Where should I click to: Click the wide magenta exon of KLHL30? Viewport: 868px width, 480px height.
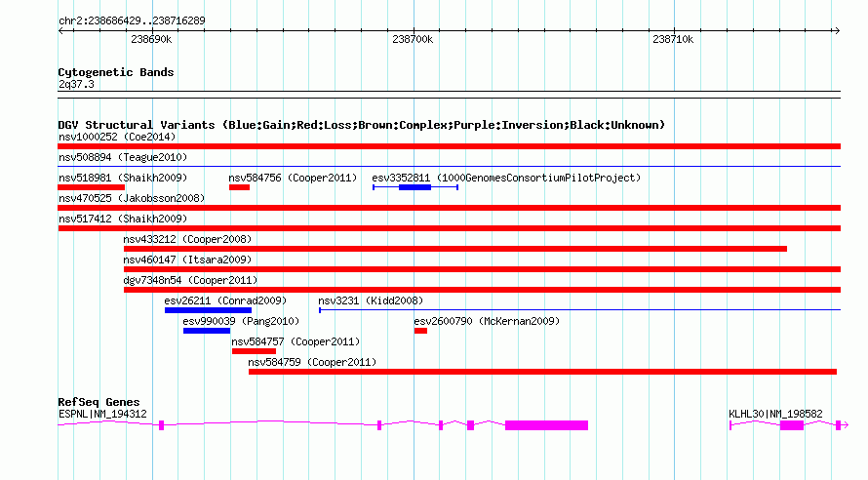click(x=792, y=425)
